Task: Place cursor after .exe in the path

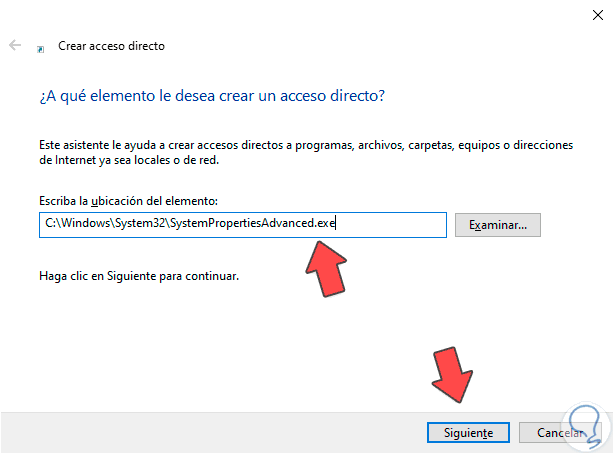Action: coord(338,225)
